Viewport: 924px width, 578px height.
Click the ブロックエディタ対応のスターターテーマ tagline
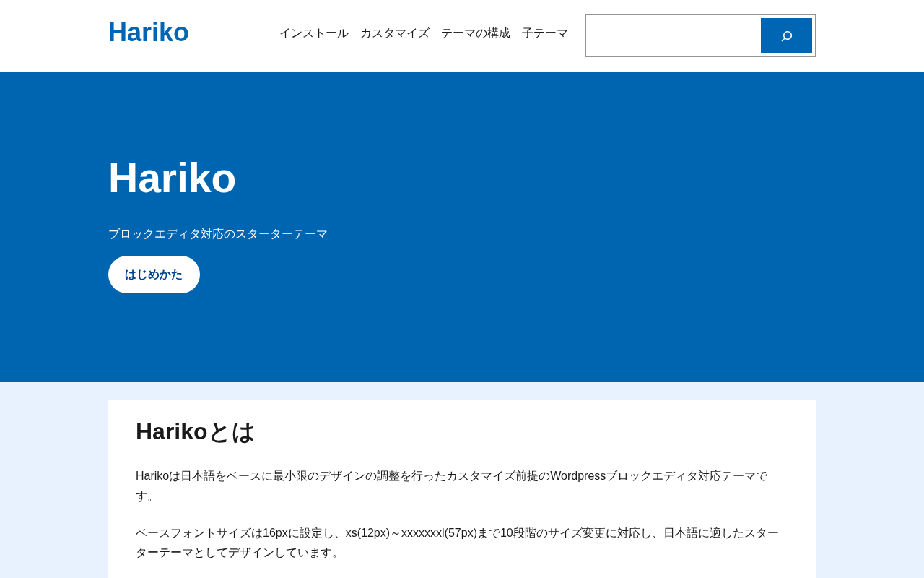point(218,234)
